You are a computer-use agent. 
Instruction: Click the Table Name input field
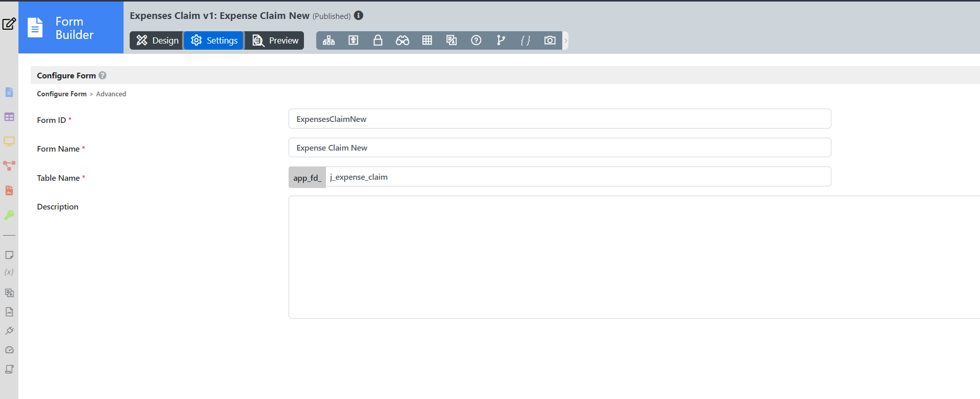578,177
